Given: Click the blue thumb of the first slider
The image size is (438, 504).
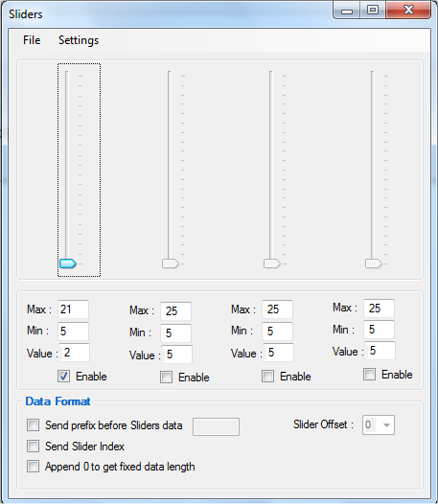Looking at the screenshot, I should click(68, 263).
